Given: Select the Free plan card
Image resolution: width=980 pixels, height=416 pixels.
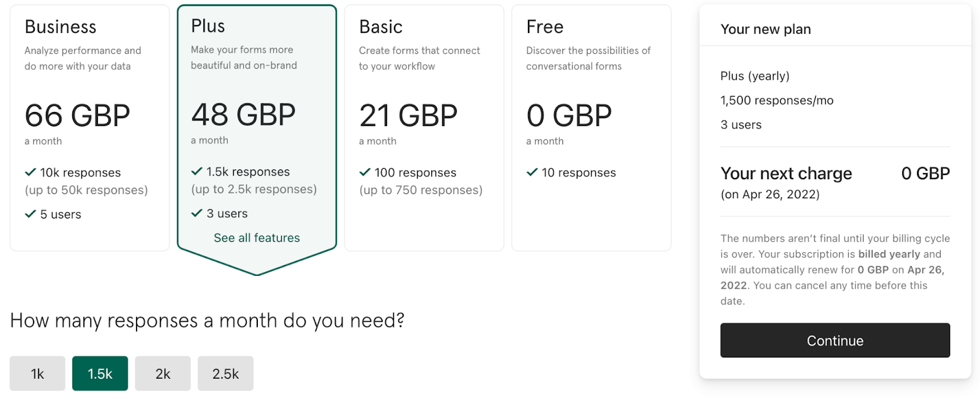Looking at the screenshot, I should tap(591, 128).
